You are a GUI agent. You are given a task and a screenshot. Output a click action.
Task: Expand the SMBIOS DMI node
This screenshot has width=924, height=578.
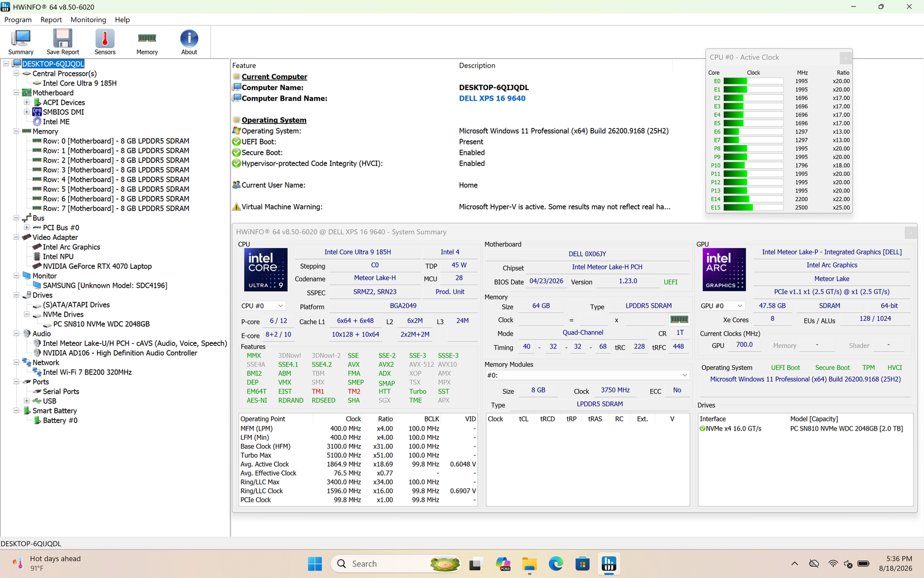coord(27,112)
